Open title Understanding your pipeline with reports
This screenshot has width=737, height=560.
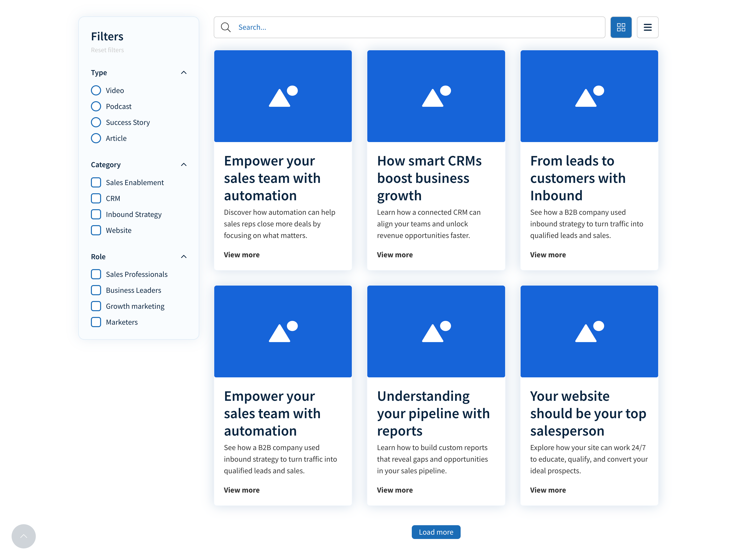(433, 414)
